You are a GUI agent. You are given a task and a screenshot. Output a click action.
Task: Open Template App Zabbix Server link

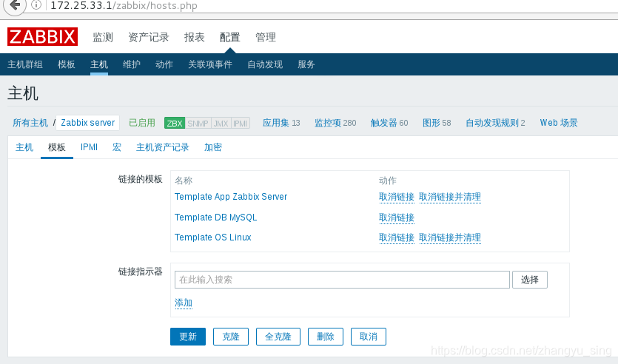point(231,197)
